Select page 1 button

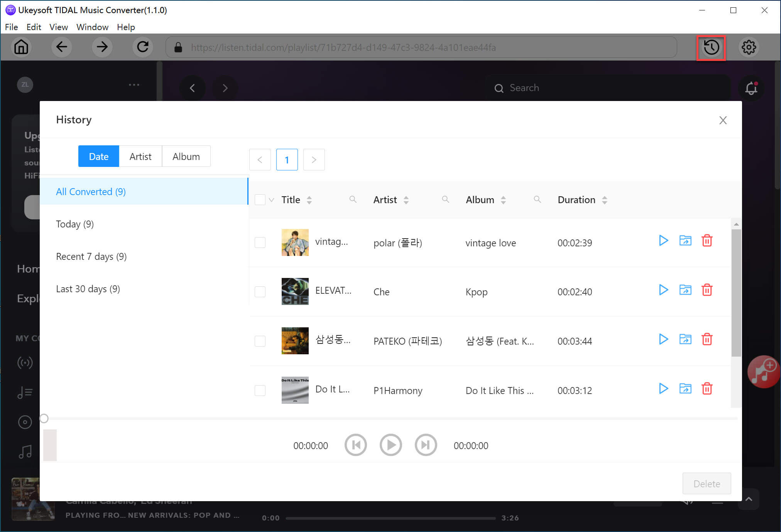[287, 160]
